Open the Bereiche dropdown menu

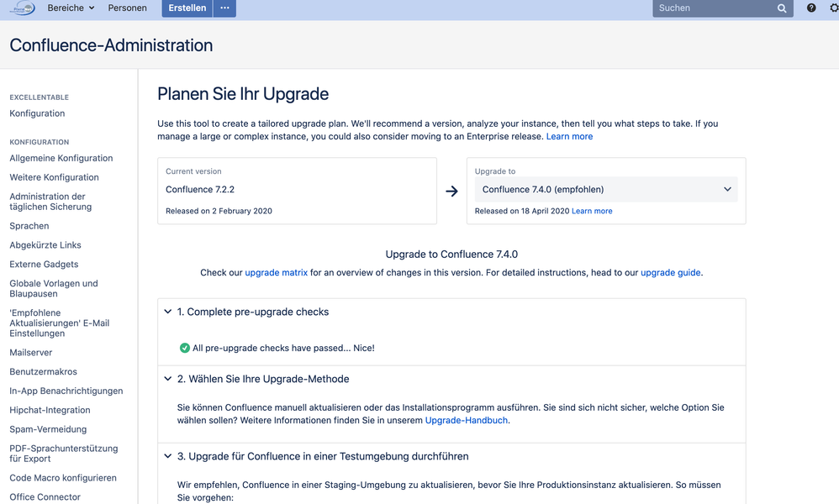click(71, 8)
